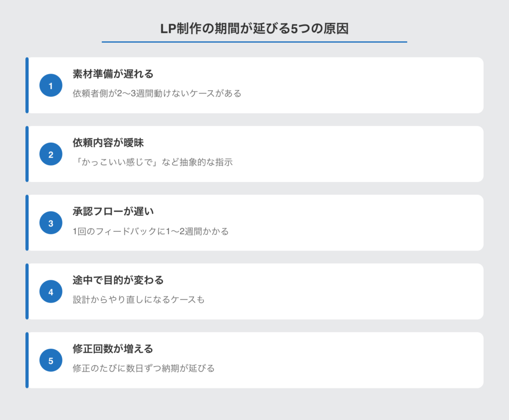
Task: Select the 素材準備が遅れる card title
Action: pos(113,74)
